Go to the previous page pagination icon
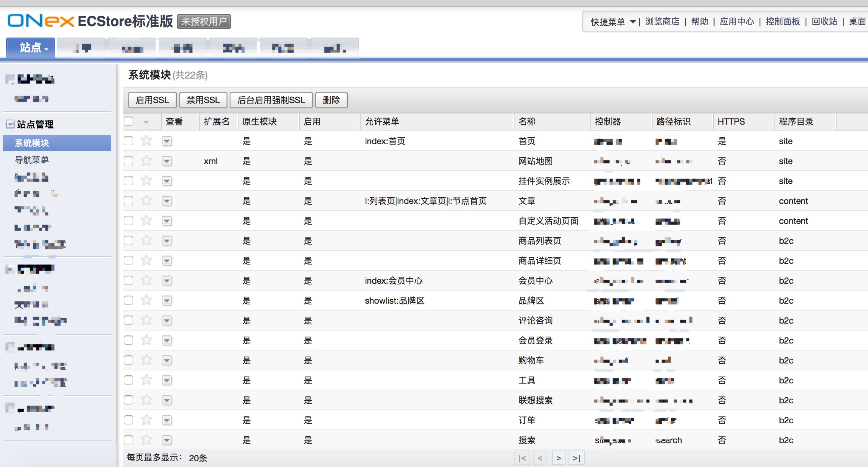This screenshot has width=868, height=467. 541,458
